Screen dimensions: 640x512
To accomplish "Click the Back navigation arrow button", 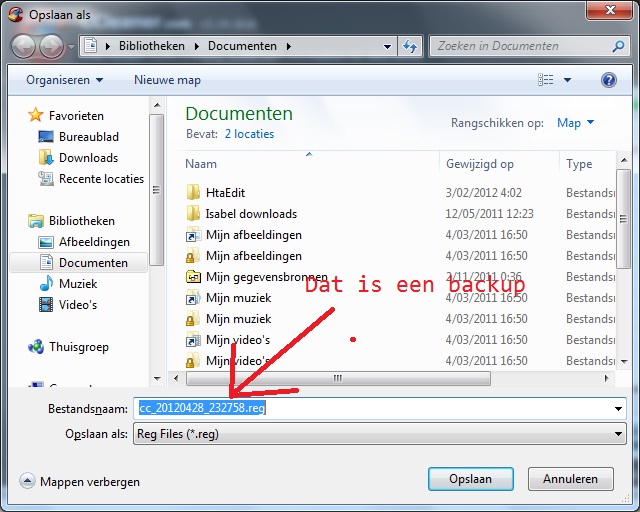I will coord(24,46).
